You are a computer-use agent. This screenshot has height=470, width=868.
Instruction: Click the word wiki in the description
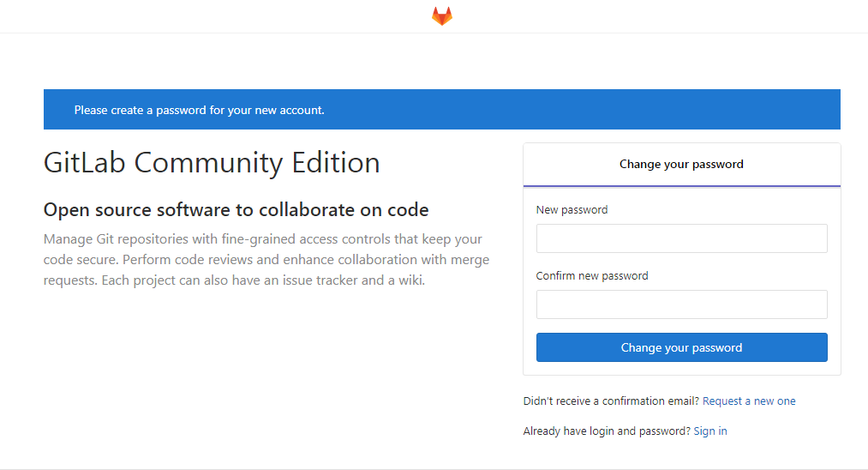point(411,280)
